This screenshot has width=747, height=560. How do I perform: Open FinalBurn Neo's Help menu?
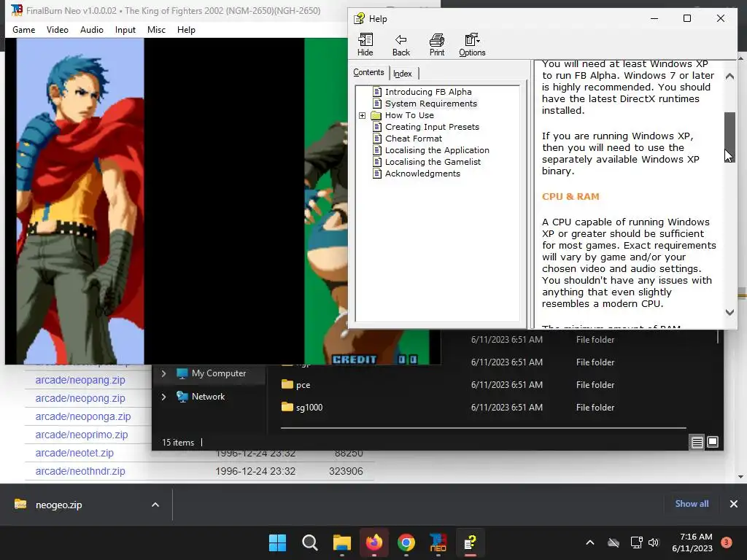pyautogui.click(x=186, y=29)
